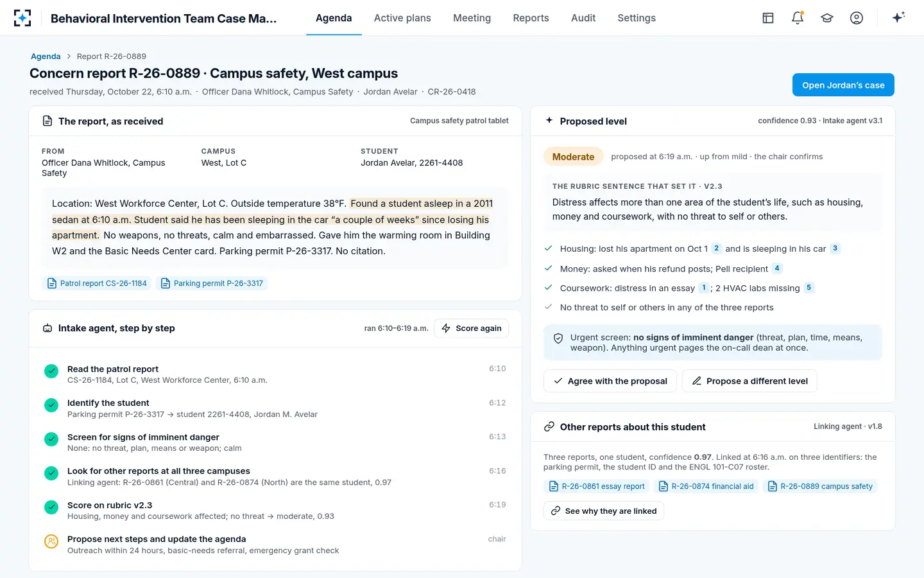Propose a different level
924x578 pixels.
749,381
